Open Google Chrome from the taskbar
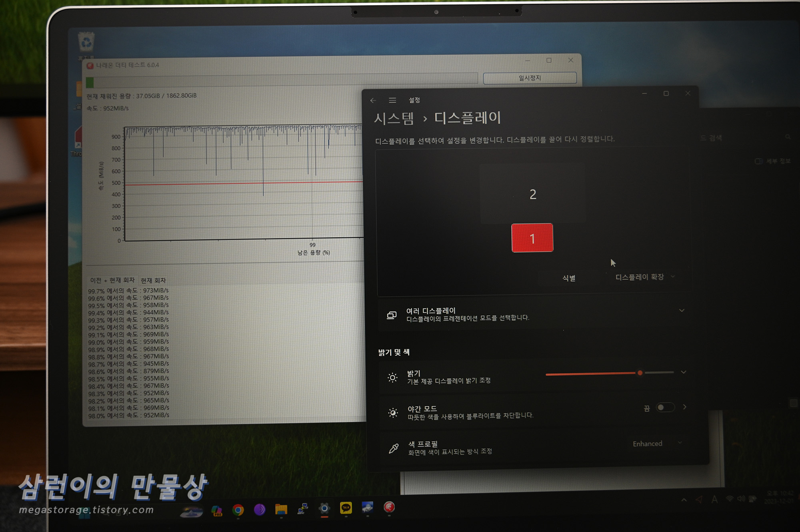The height and width of the screenshot is (532, 800). pos(238,510)
